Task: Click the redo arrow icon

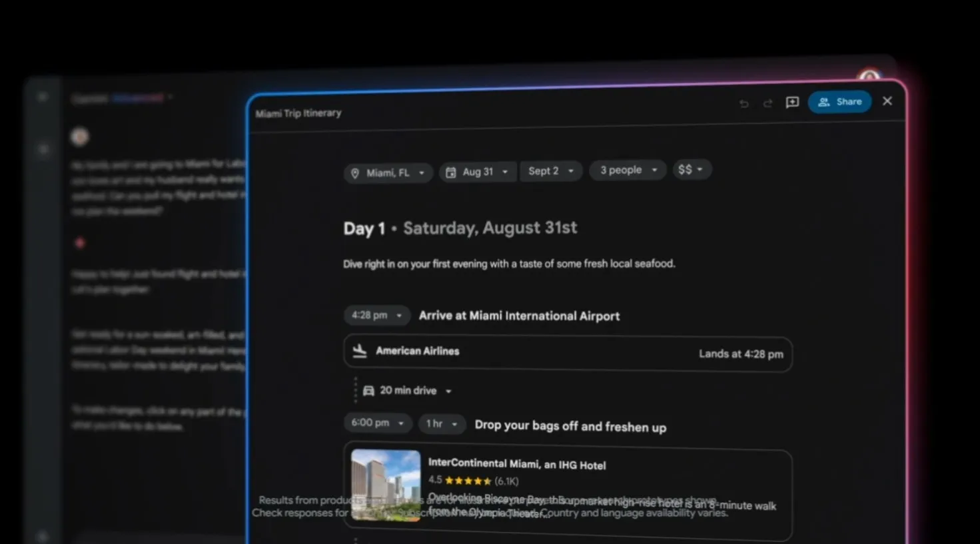Action: 767,103
